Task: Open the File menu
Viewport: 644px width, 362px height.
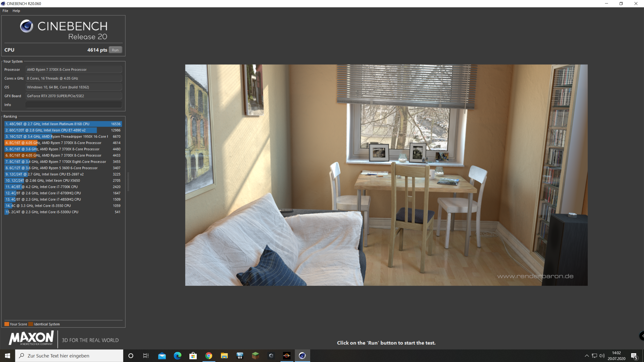Action: pos(5,11)
